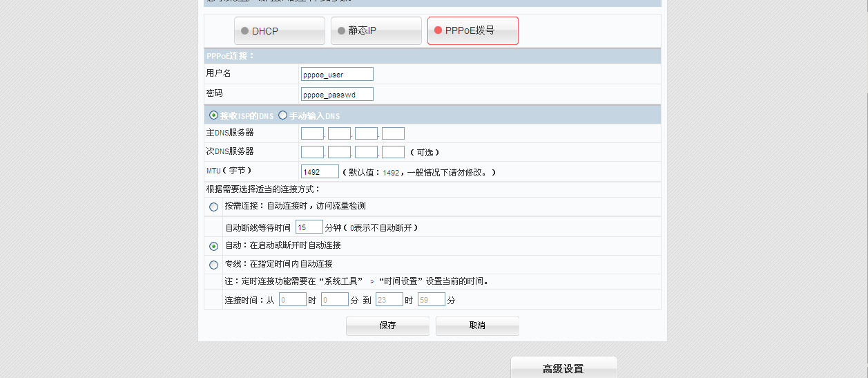
Task: Click second octet of 次DNS服务器
Action: [x=340, y=152]
